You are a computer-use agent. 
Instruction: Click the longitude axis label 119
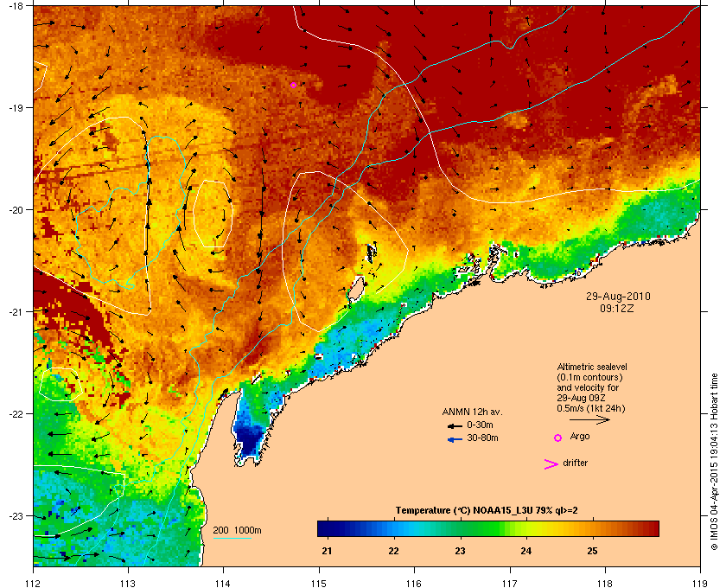[700, 583]
